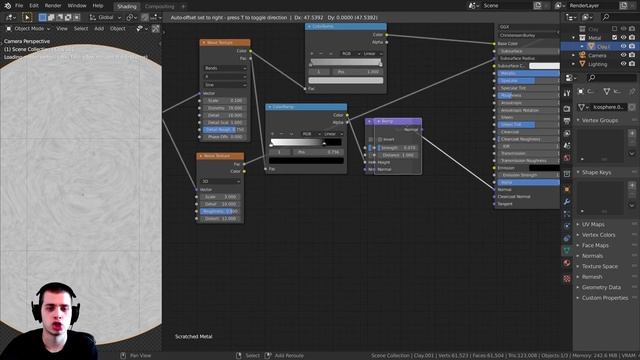Hide the Camera in viewport eye icon
Screen dimensions: 640x360
(623, 55)
